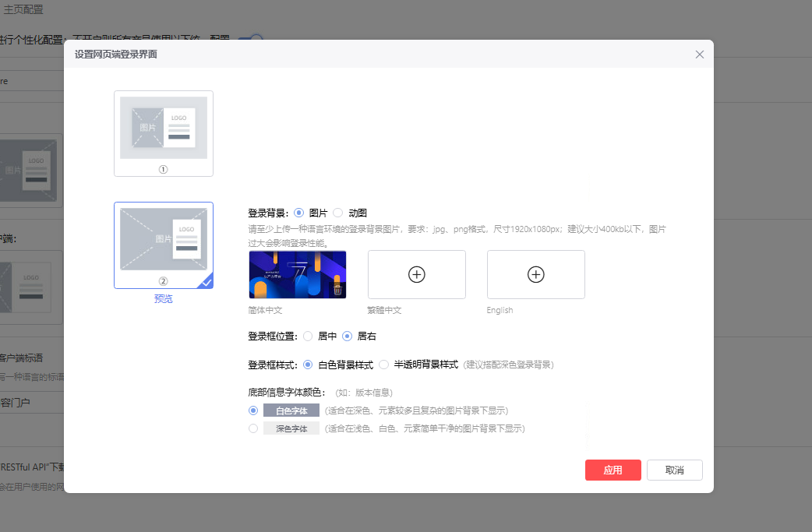Click the red 应用 button
The image size is (812, 532).
[x=613, y=470]
